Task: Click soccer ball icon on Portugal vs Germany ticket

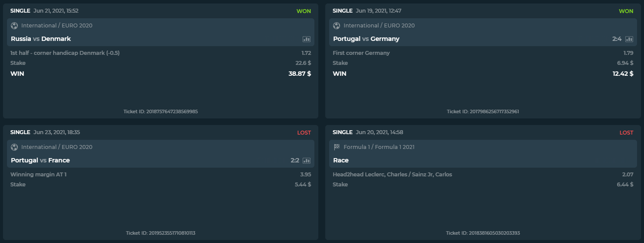Action: click(337, 26)
